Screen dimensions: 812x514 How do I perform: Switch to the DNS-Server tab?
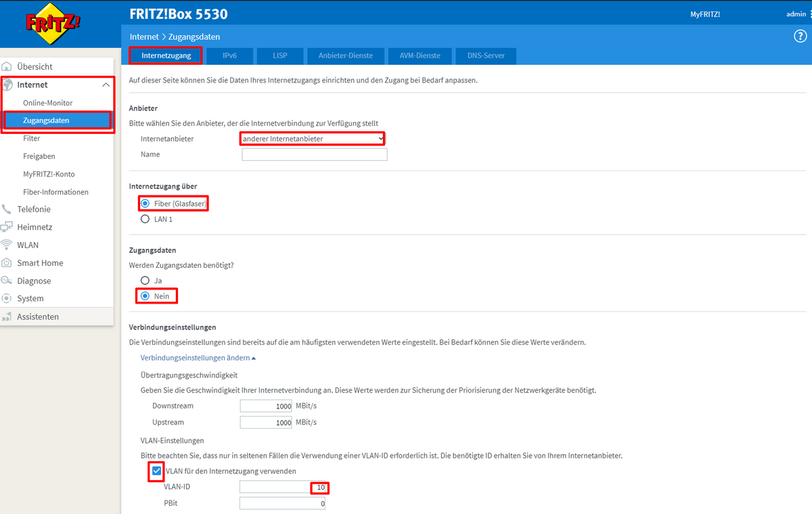point(484,55)
